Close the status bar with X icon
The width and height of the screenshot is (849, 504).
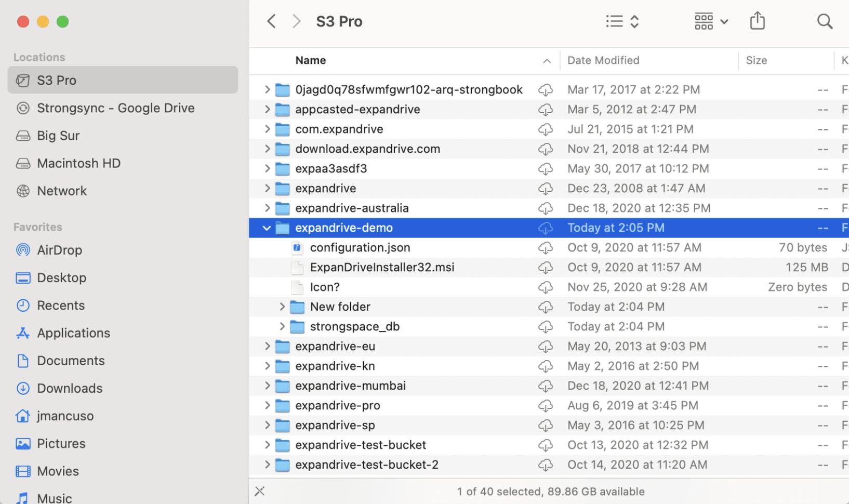coord(260,491)
